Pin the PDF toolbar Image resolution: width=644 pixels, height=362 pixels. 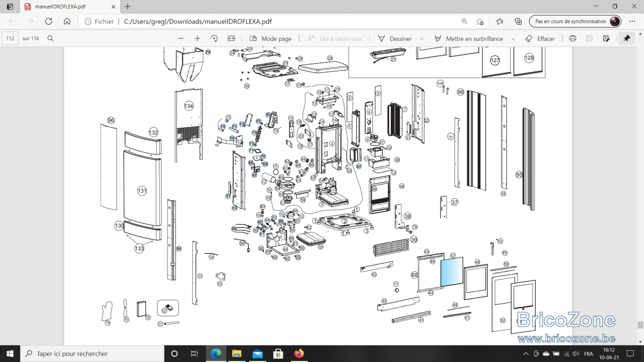(x=627, y=39)
